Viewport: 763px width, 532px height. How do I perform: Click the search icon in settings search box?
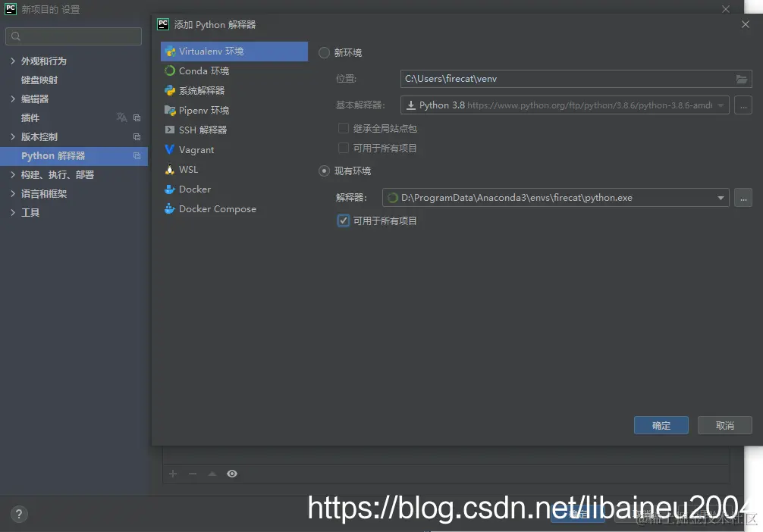pyautogui.click(x=16, y=36)
